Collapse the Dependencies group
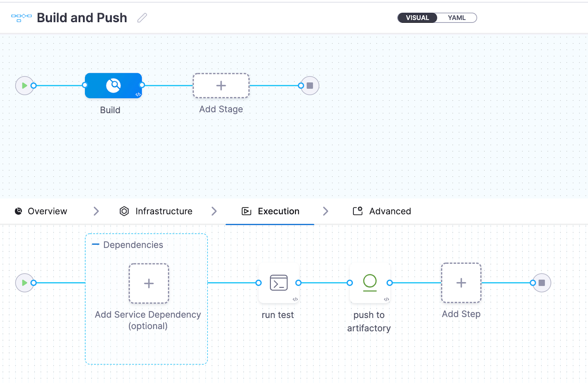Image resolution: width=588 pixels, height=383 pixels. click(96, 244)
